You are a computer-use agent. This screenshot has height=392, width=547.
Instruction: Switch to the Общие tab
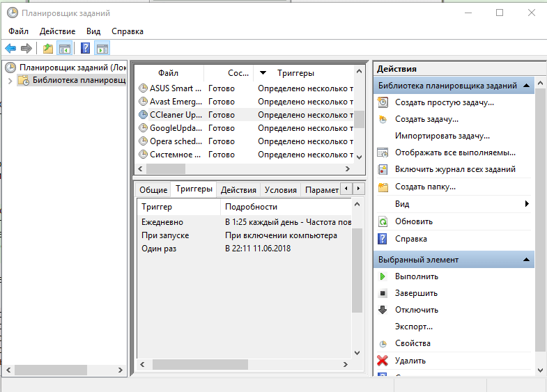[153, 190]
